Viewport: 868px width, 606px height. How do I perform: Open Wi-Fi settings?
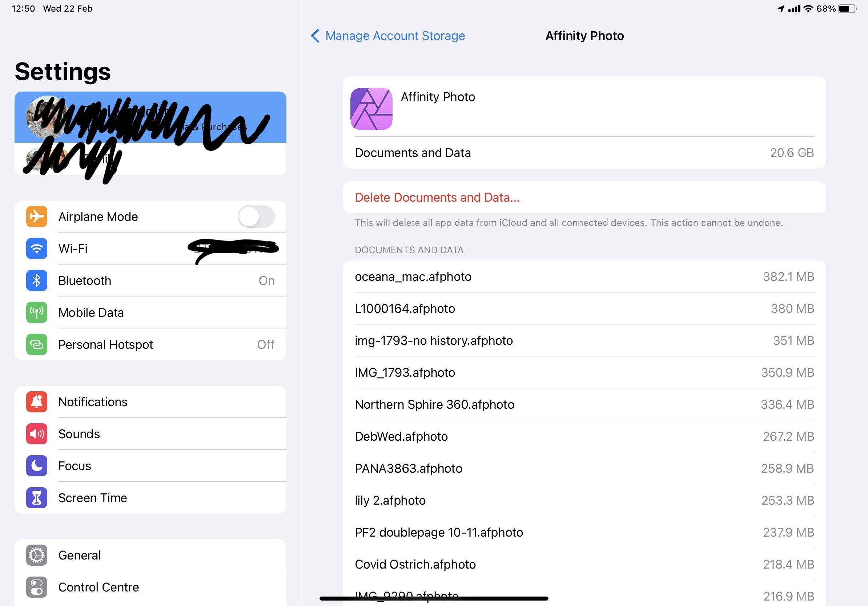coord(150,248)
